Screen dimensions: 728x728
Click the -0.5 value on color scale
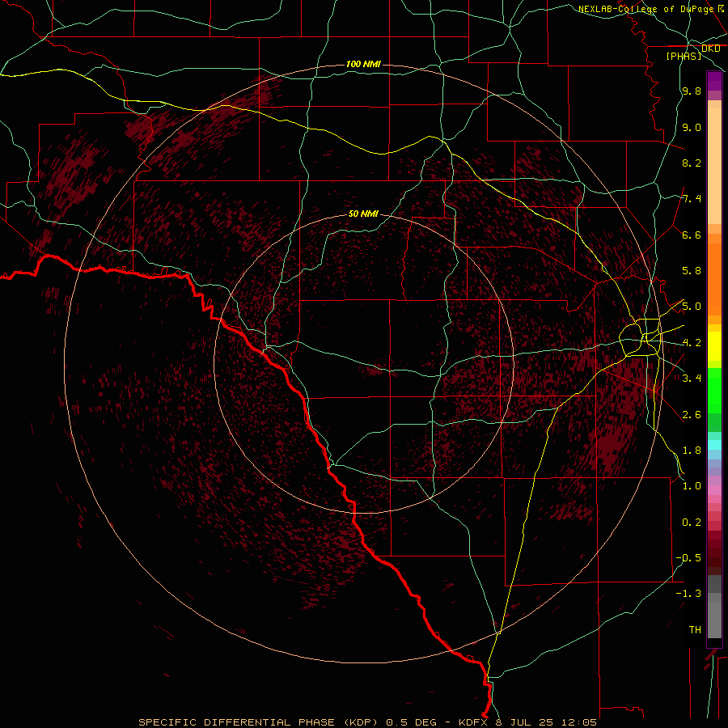(x=688, y=557)
